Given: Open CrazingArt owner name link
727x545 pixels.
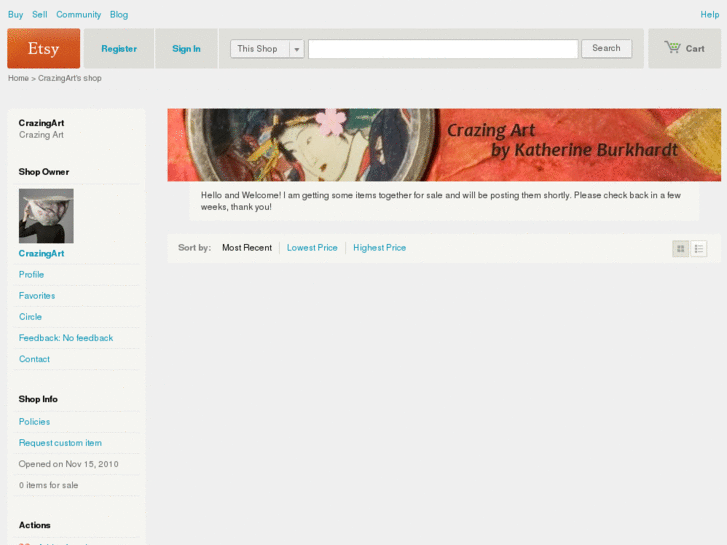Looking at the screenshot, I should 41,253.
